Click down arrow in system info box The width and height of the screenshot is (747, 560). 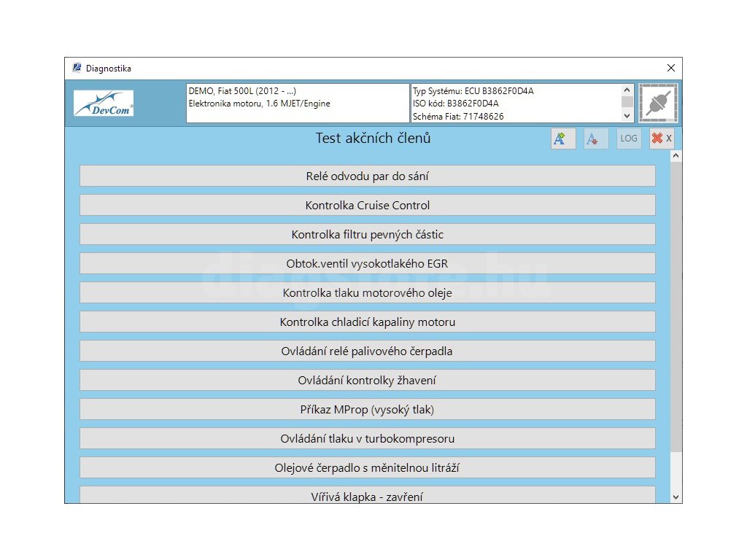pyautogui.click(x=627, y=116)
